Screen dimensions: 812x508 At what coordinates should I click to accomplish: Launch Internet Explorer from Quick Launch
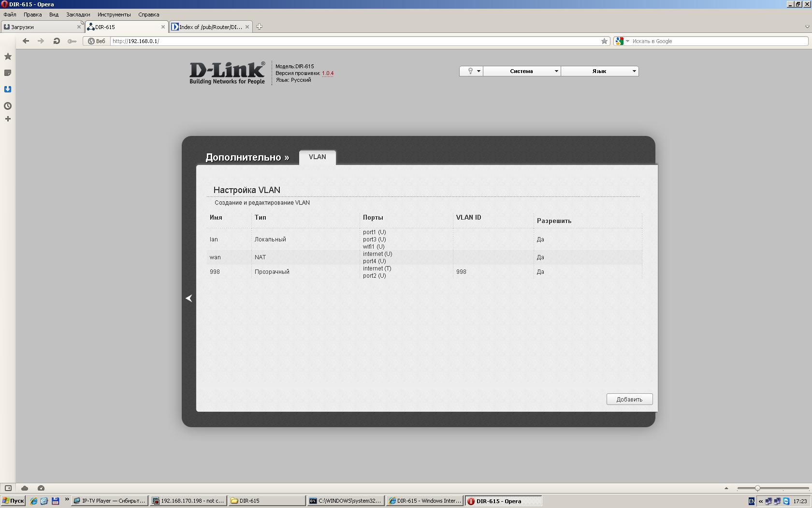33,501
